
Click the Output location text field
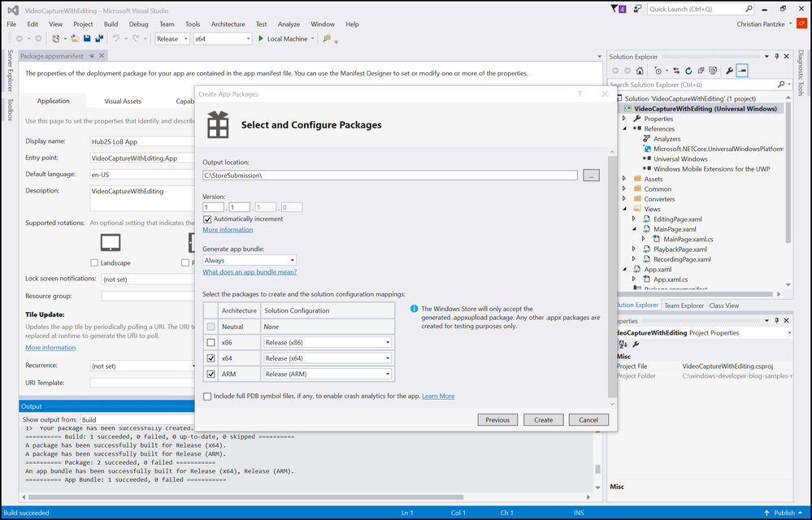(x=390, y=175)
